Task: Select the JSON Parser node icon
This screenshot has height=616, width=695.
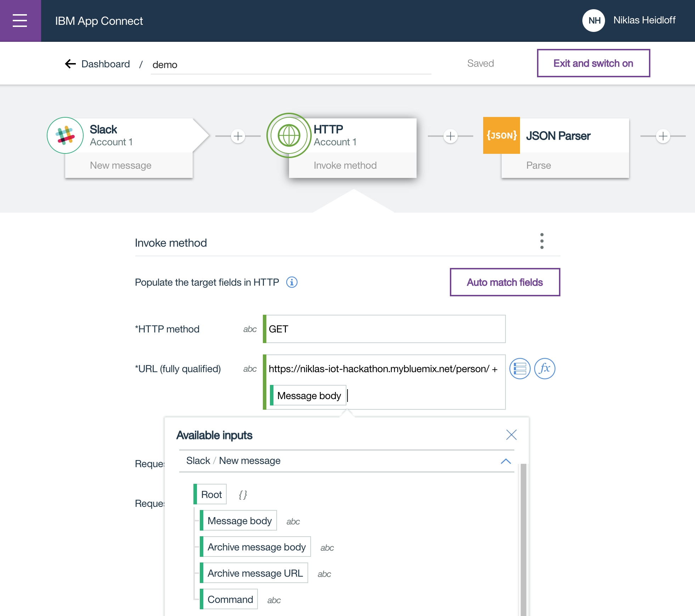Action: [x=502, y=135]
